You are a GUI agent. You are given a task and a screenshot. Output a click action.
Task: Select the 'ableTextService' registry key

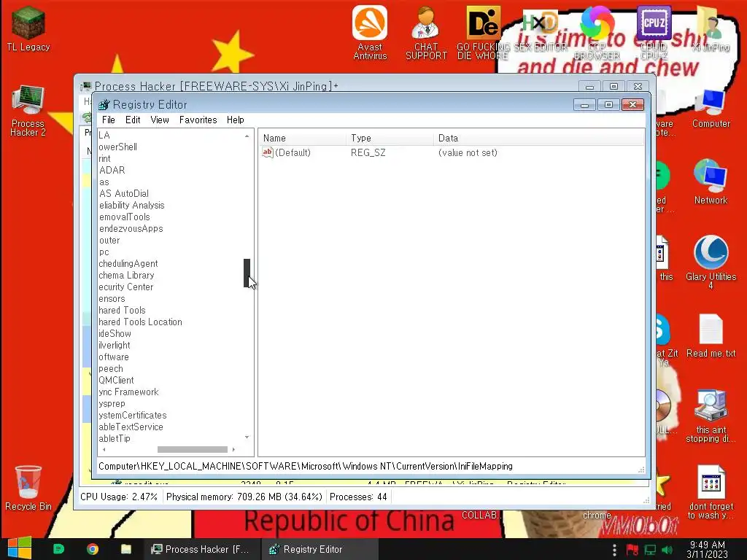point(131,427)
